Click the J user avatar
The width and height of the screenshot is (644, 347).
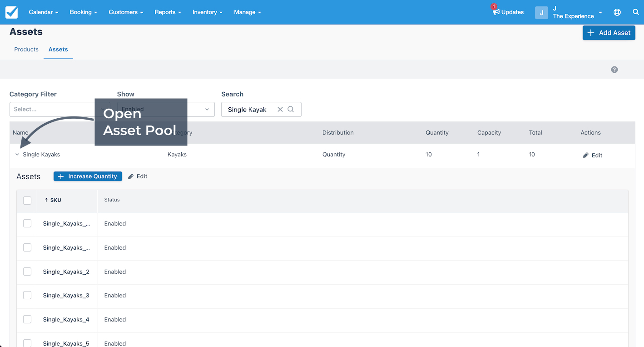click(x=541, y=12)
